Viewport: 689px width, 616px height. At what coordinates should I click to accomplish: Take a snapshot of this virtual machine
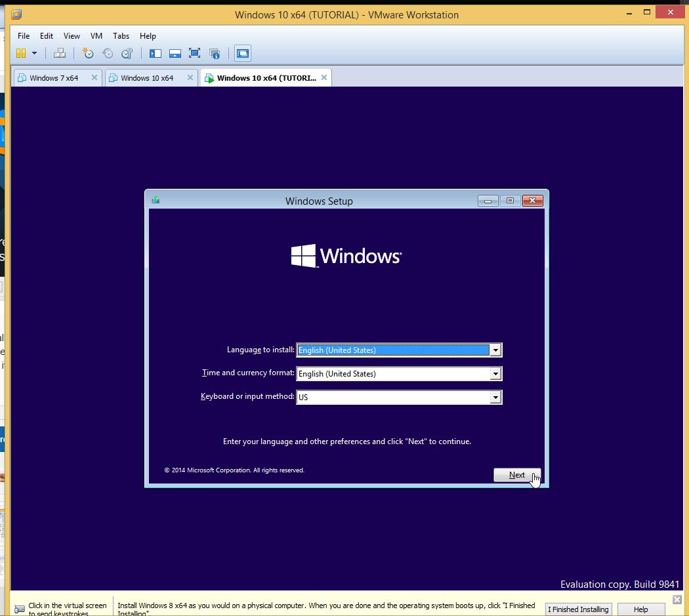(x=88, y=54)
